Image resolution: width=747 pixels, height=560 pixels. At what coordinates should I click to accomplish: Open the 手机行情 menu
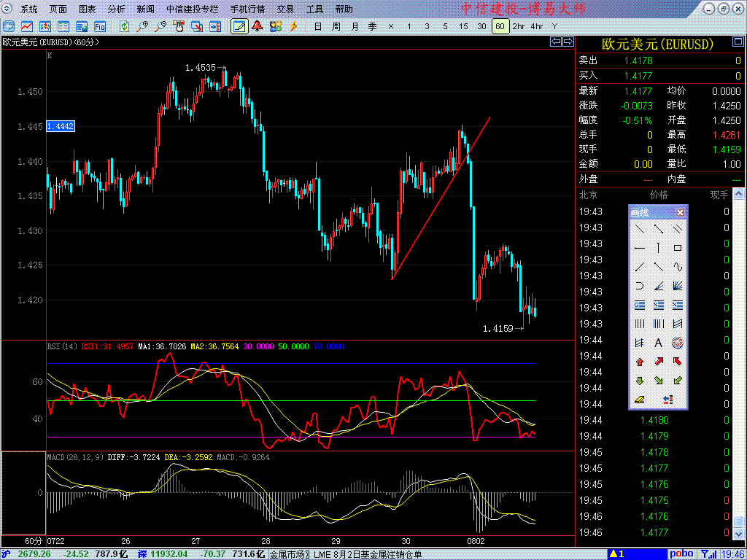[248, 9]
